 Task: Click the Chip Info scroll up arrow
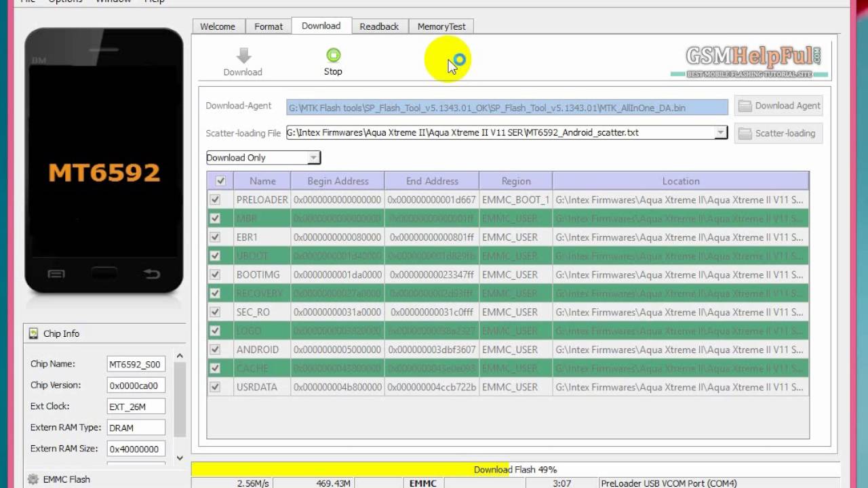pos(180,356)
